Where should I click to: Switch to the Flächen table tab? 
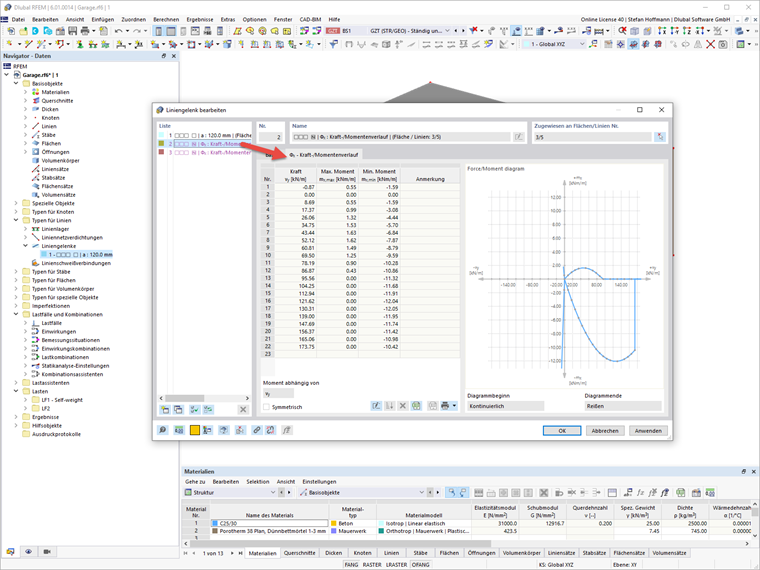449,553
